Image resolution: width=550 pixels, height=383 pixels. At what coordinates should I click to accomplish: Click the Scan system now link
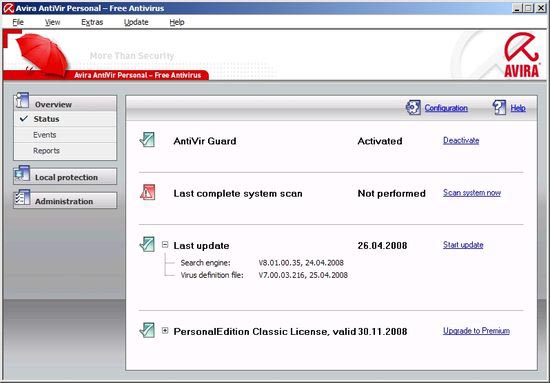pos(472,193)
